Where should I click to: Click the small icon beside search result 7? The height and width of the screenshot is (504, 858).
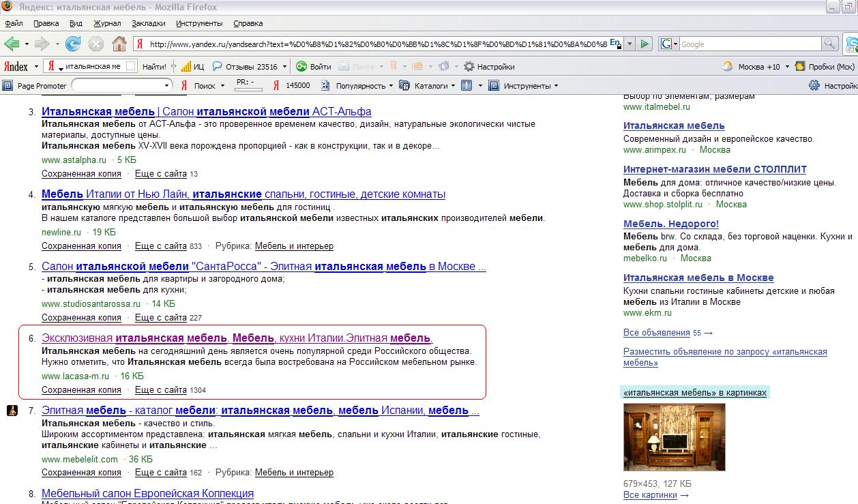click(x=12, y=411)
